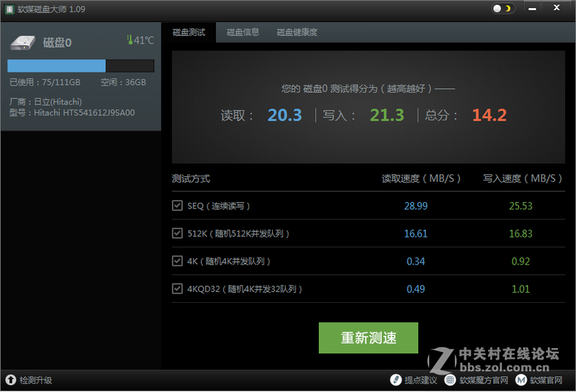Click the total score 14.2
This screenshot has width=576, height=392.
pos(490,115)
